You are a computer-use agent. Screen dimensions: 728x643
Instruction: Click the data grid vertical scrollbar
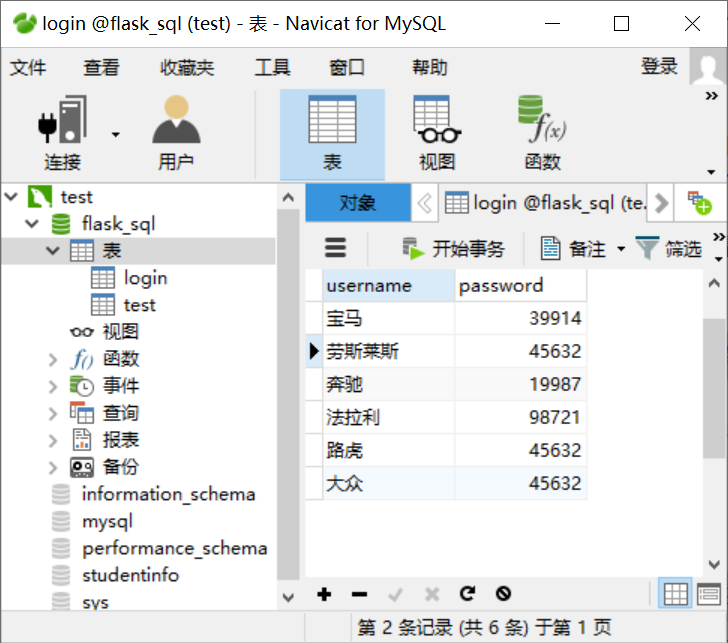tap(714, 389)
